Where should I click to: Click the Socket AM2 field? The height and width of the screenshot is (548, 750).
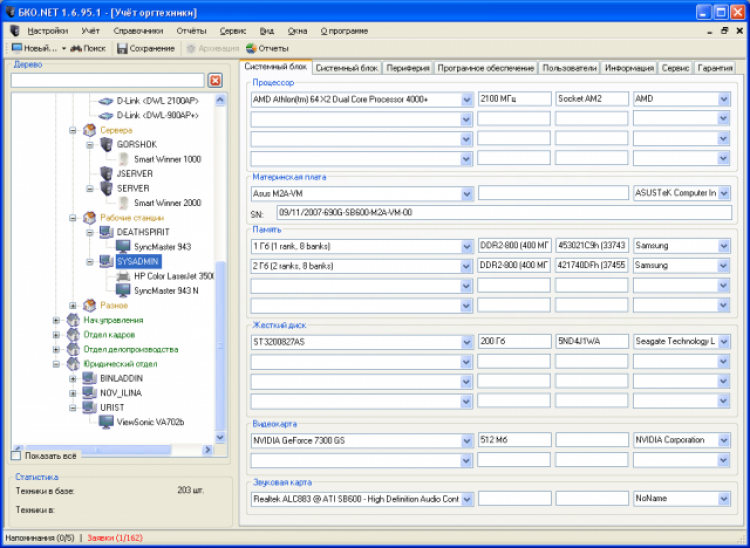click(592, 99)
